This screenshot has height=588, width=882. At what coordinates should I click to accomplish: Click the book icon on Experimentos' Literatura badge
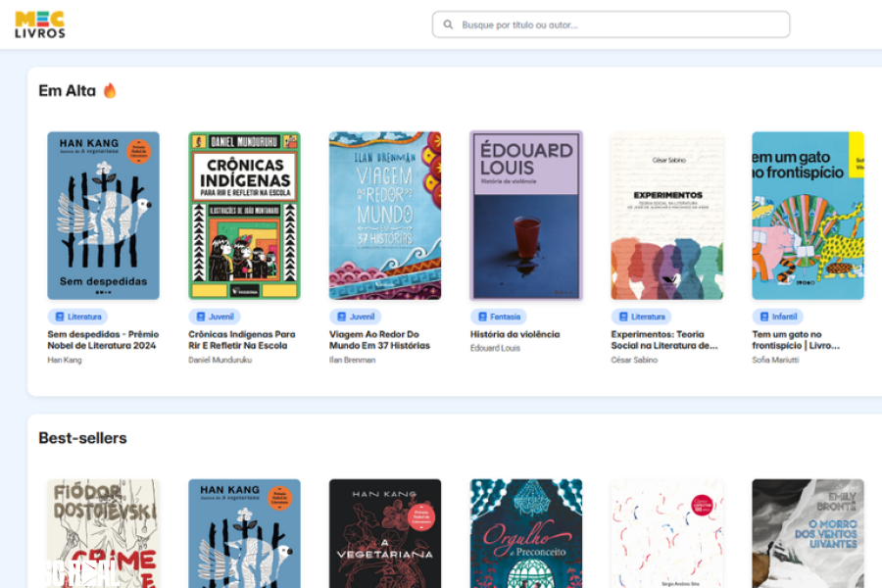tap(621, 317)
